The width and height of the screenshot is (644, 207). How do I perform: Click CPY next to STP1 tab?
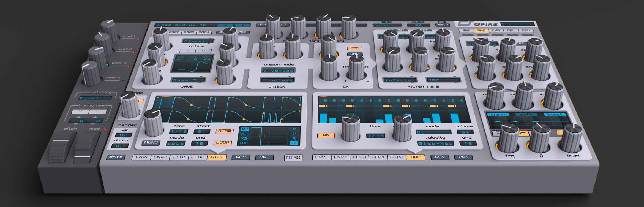241,157
